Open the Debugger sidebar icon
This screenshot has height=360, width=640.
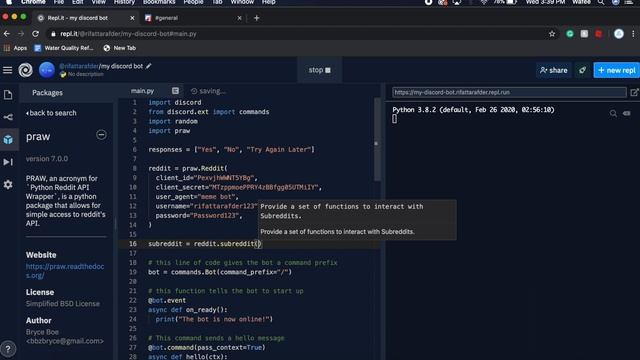click(x=8, y=162)
